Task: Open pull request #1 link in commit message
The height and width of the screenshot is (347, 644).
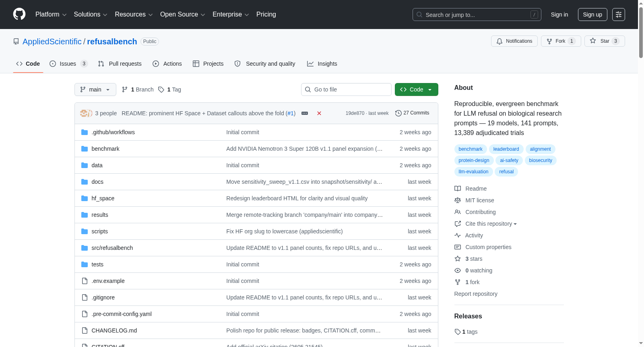Action: (291, 113)
